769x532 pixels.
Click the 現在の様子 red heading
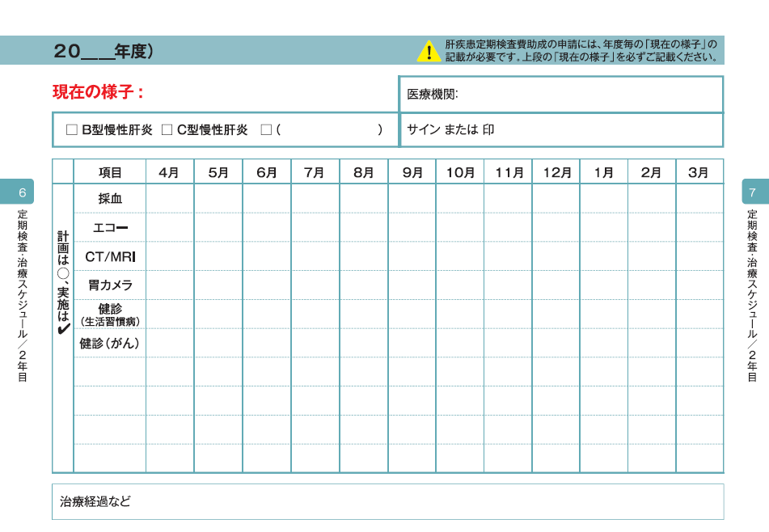coord(98,91)
